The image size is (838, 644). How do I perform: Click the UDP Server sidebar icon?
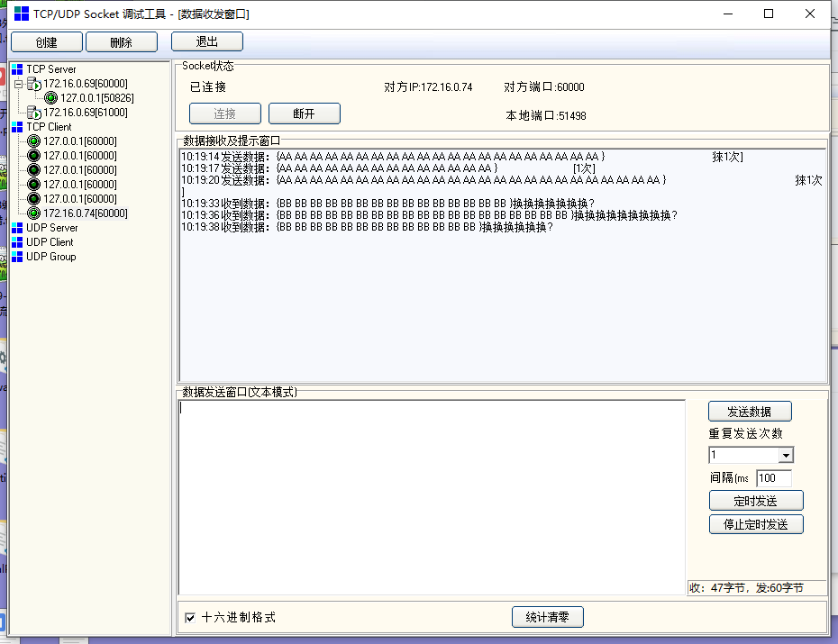16,228
